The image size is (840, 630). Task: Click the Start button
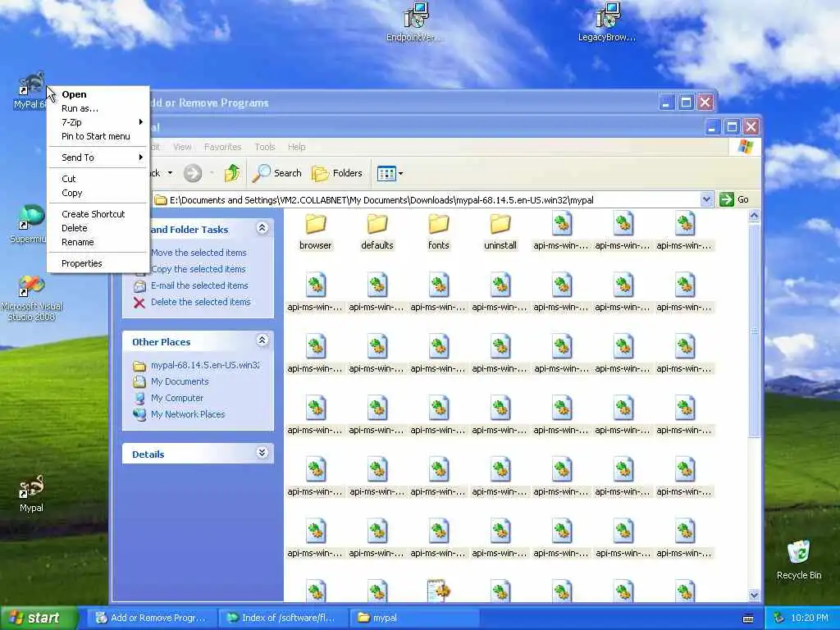39,618
